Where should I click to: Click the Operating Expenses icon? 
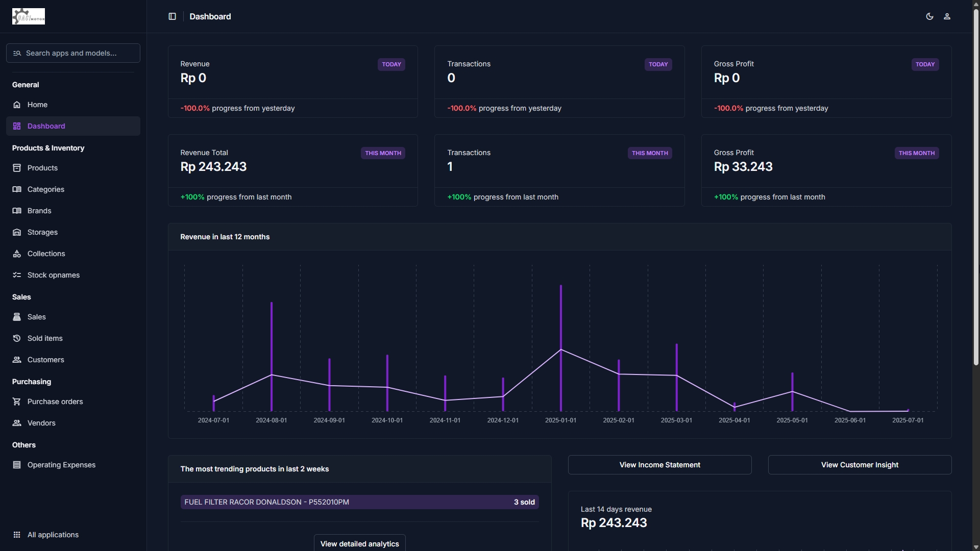coord(17,465)
